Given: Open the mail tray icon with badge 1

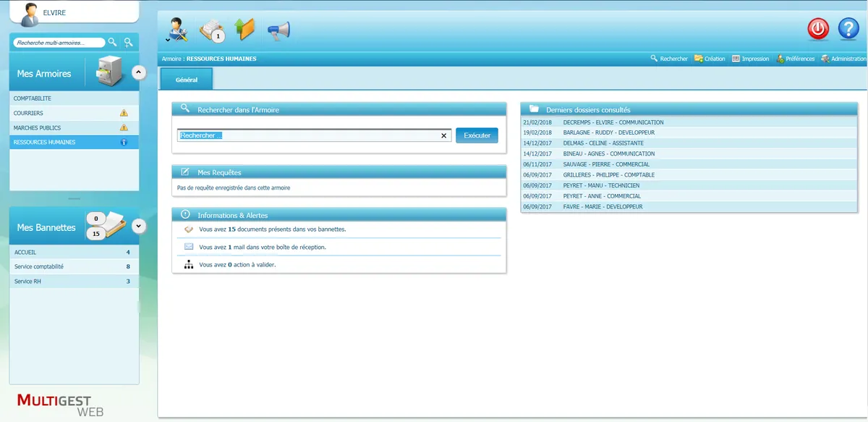Looking at the screenshot, I should (212, 30).
